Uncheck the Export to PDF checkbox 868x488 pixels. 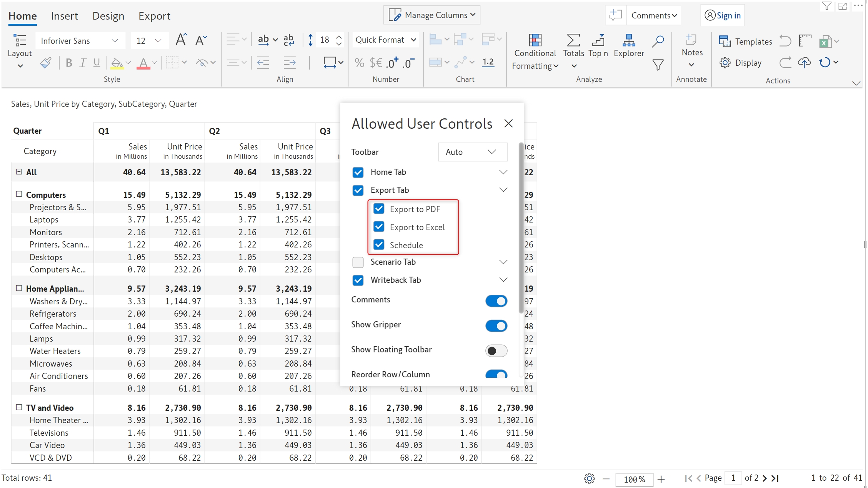point(379,209)
